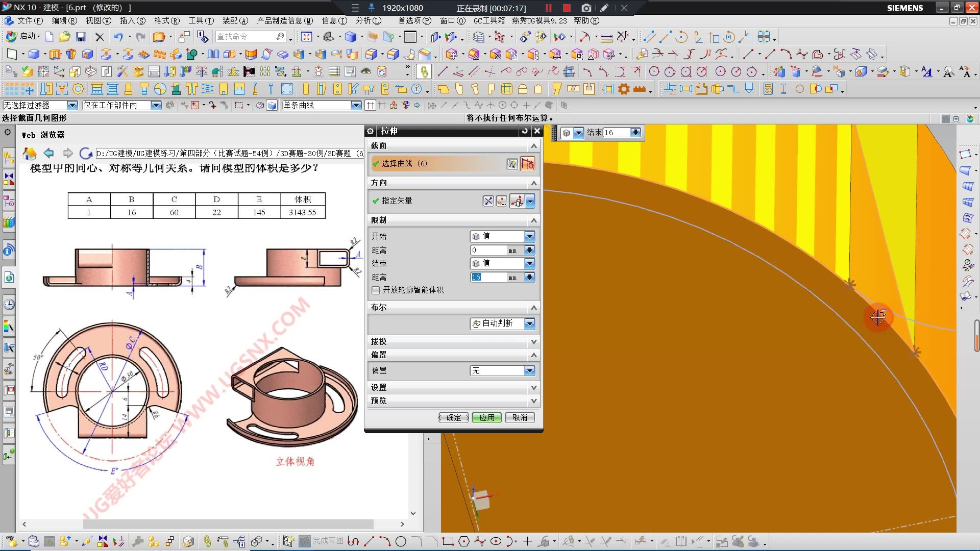Click the home icon in Web browser panel

pyautogui.click(x=30, y=153)
